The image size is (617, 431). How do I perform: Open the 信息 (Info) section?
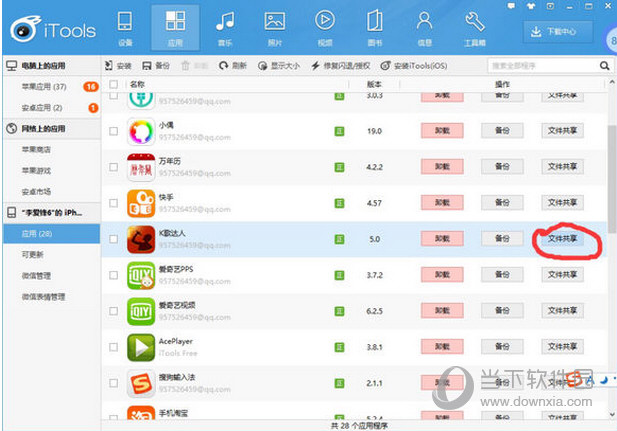pyautogui.click(x=424, y=29)
